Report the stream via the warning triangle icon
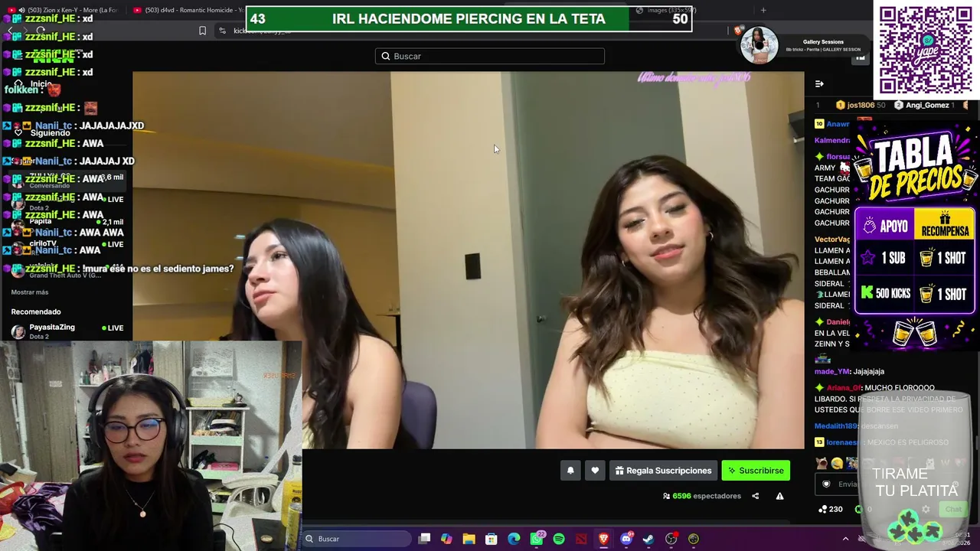This screenshot has height=551, width=980. [x=779, y=496]
